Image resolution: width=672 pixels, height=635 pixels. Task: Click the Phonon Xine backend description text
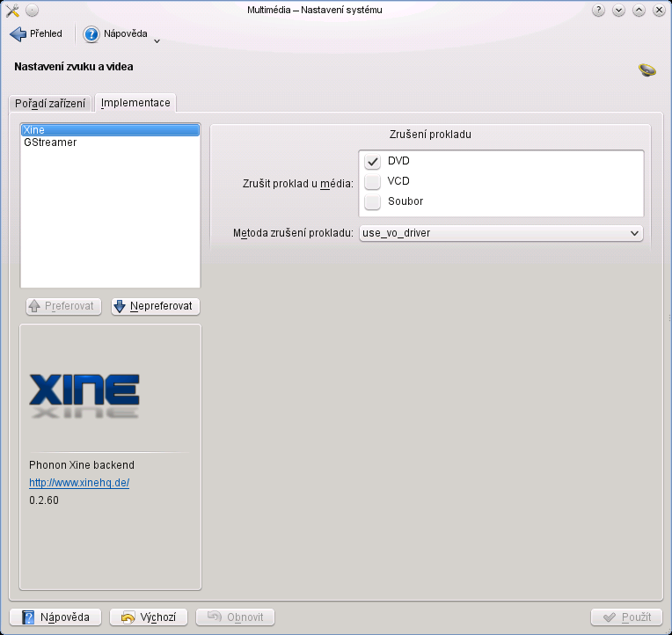82,465
